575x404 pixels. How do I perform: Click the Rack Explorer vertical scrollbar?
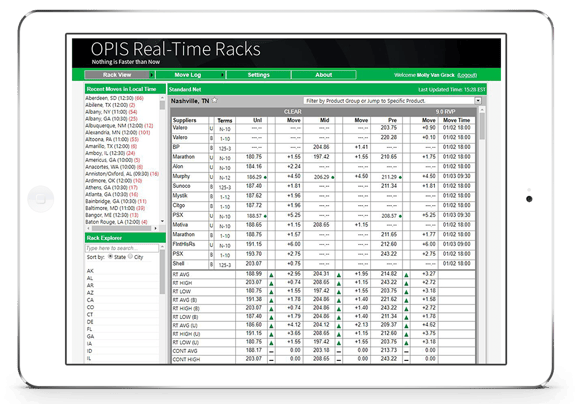(x=162, y=271)
